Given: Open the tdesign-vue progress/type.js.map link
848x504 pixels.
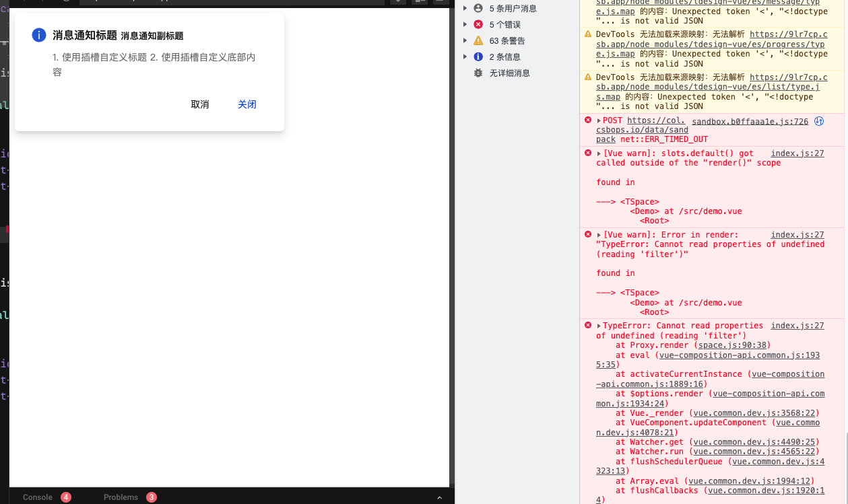Looking at the screenshot, I should click(x=711, y=44).
